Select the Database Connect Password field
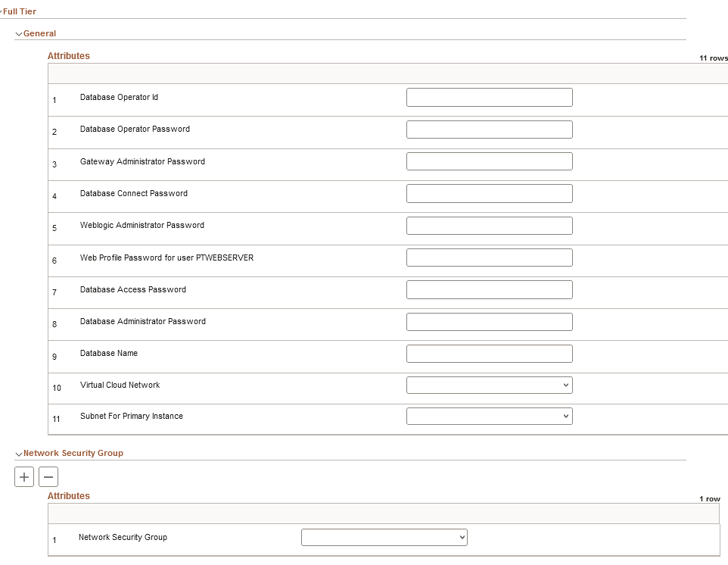The height and width of the screenshot is (565, 728). coord(490,194)
